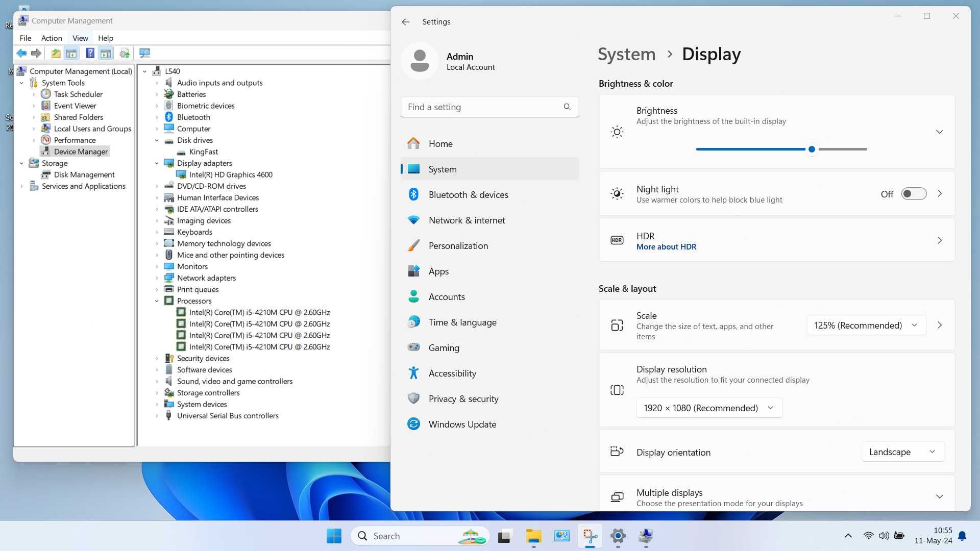Collapse the Processors node

pyautogui.click(x=157, y=301)
